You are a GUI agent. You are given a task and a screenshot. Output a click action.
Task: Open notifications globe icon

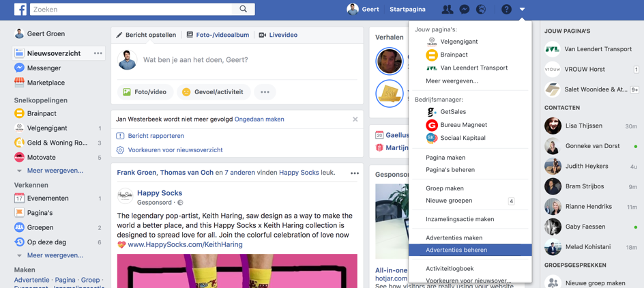[481, 9]
